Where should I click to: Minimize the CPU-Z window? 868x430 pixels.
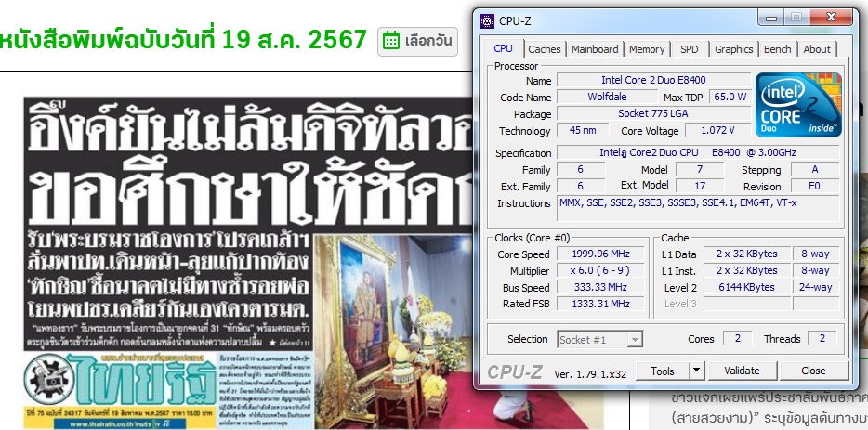(x=772, y=19)
